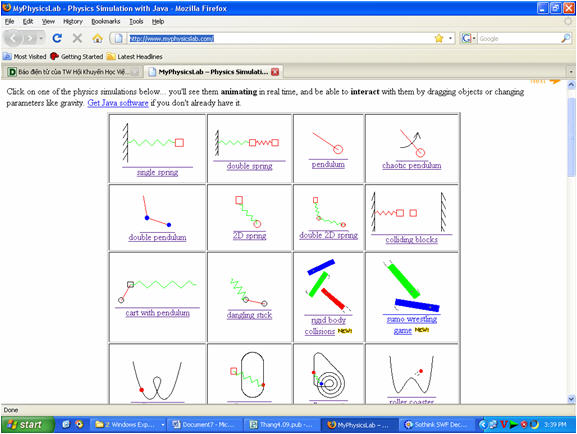Click the oval track with spring image
The height and width of the screenshot is (434, 577).
click(x=248, y=375)
